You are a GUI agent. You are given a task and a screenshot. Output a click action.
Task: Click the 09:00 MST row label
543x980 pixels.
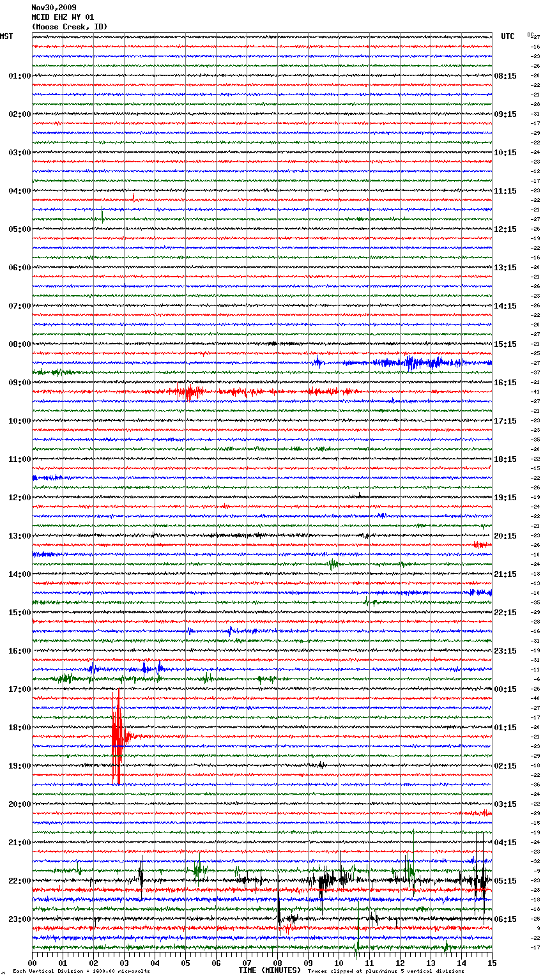point(20,383)
